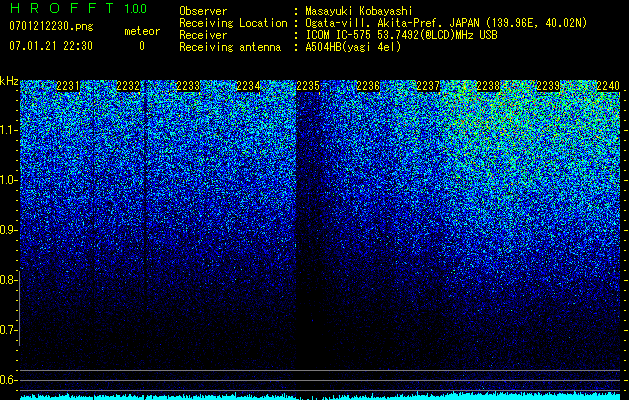This screenshot has height=400, width=629.
Task: Click the Receiver label
Action: [203, 35]
